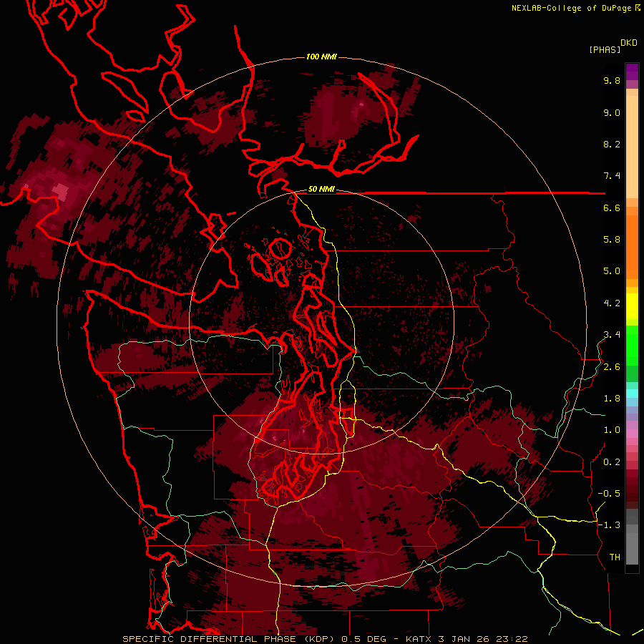Click the 3.4 legend value
This screenshot has height=644, width=644.
(612, 335)
